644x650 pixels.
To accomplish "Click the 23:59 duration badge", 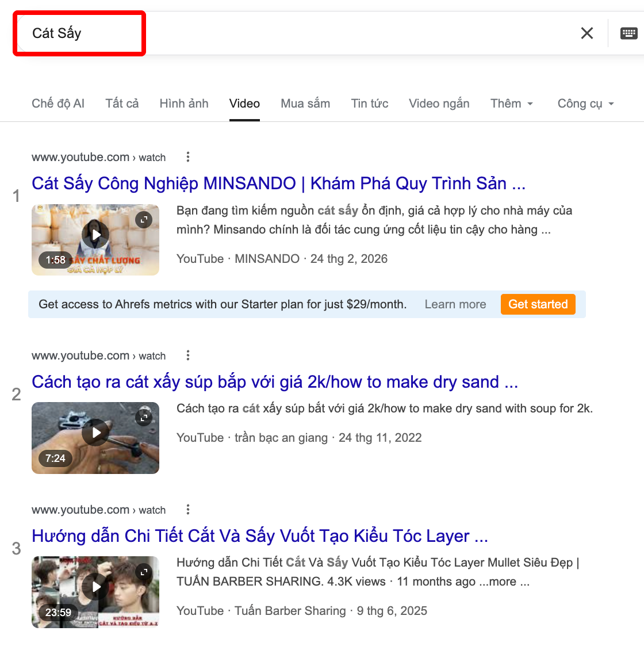I will 58,612.
